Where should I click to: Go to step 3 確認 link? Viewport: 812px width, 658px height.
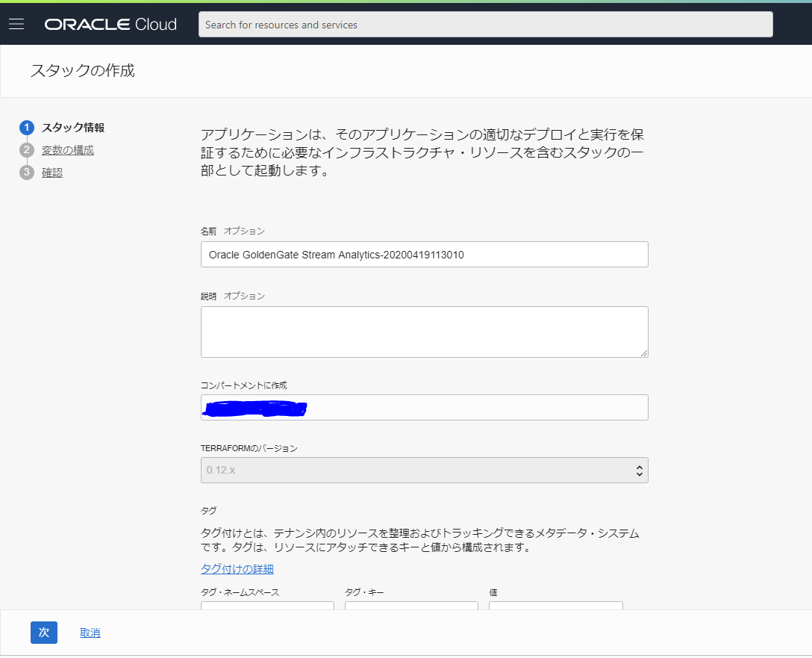coord(51,173)
